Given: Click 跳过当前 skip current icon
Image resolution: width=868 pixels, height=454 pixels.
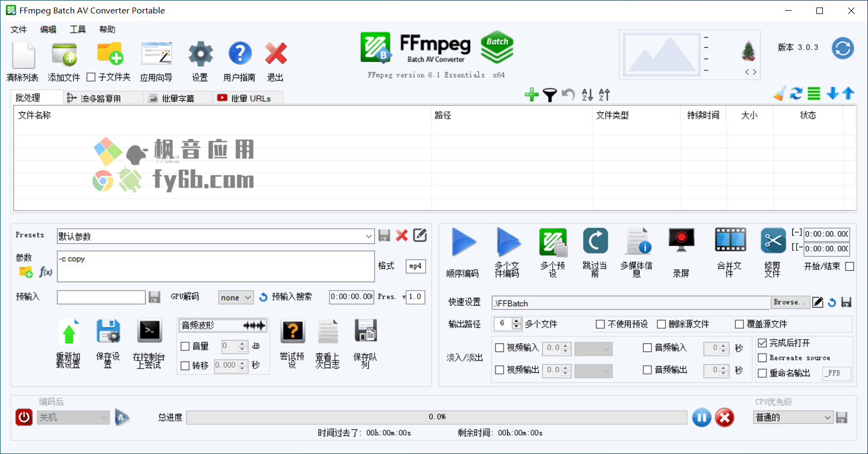Looking at the screenshot, I should tap(596, 241).
